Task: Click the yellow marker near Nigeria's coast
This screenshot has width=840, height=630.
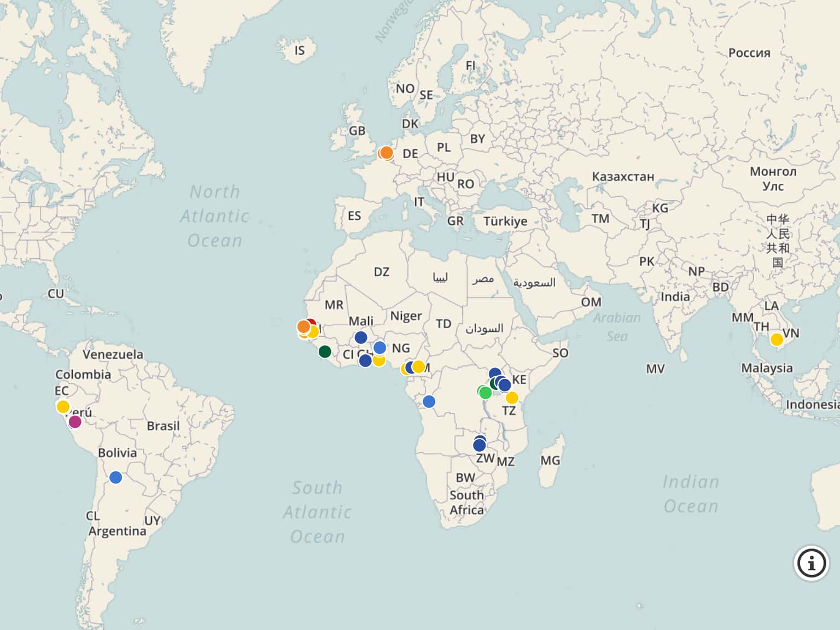Action: 378,360
